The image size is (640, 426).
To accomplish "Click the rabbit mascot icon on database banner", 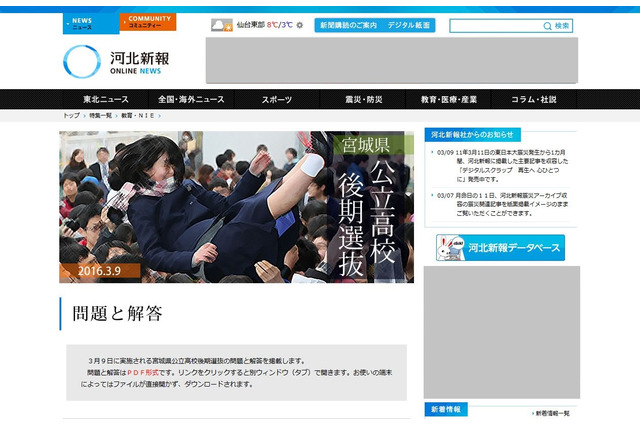I will pyautogui.click(x=451, y=248).
